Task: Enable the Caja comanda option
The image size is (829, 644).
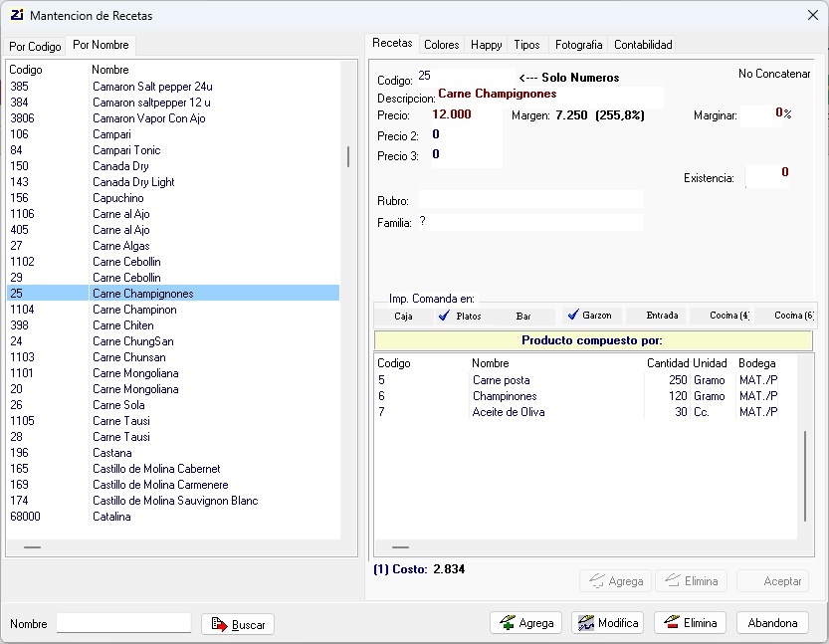Action: (403, 317)
